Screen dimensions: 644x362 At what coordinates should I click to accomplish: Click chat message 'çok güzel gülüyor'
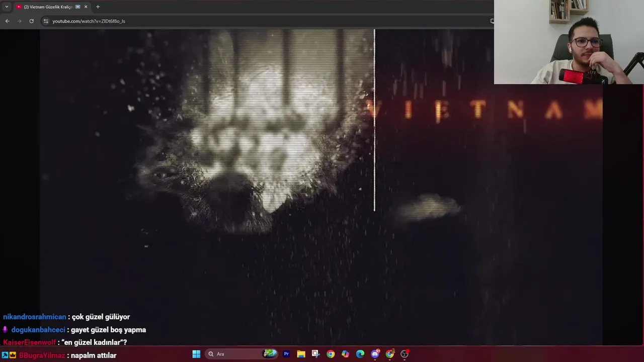tap(101, 317)
